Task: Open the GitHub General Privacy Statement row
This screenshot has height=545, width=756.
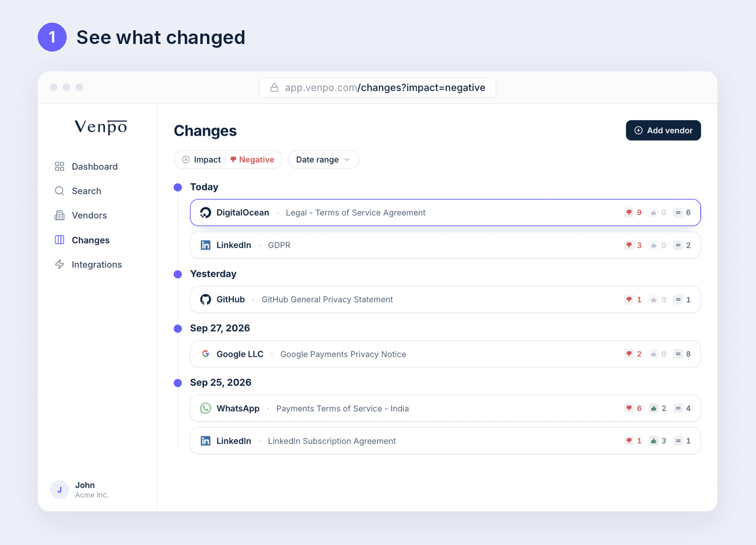Action: pyautogui.click(x=445, y=300)
